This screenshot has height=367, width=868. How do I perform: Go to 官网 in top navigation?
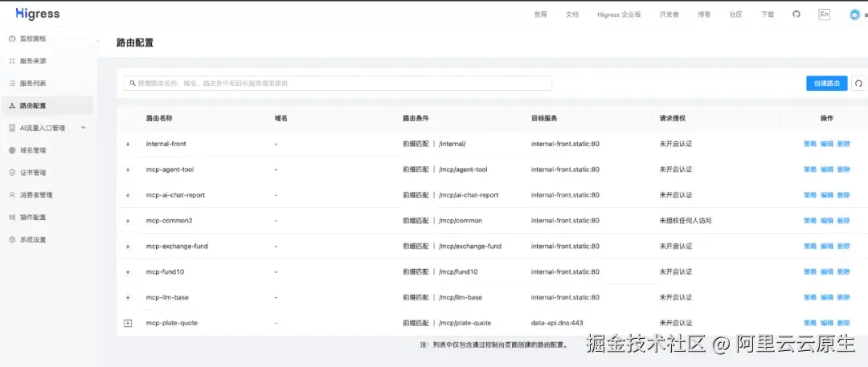click(x=540, y=15)
